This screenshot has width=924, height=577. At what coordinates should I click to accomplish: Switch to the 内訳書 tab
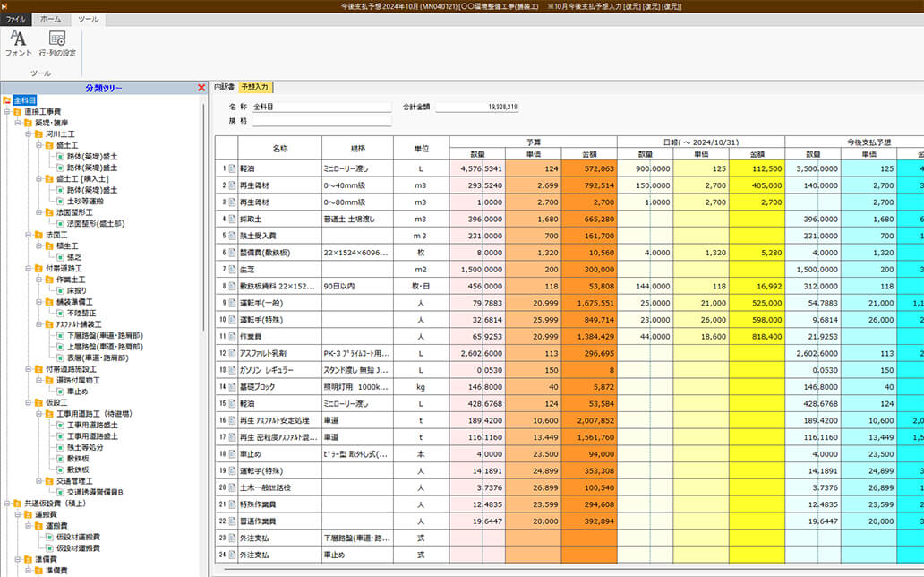coord(224,87)
